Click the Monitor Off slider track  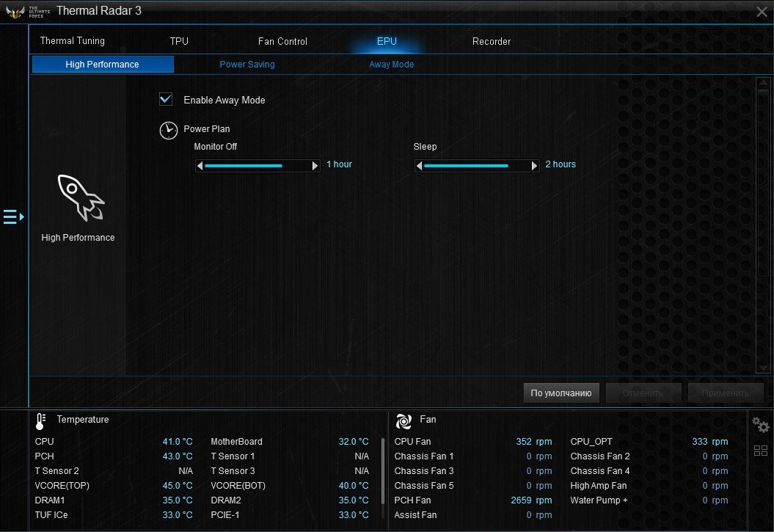(258, 166)
